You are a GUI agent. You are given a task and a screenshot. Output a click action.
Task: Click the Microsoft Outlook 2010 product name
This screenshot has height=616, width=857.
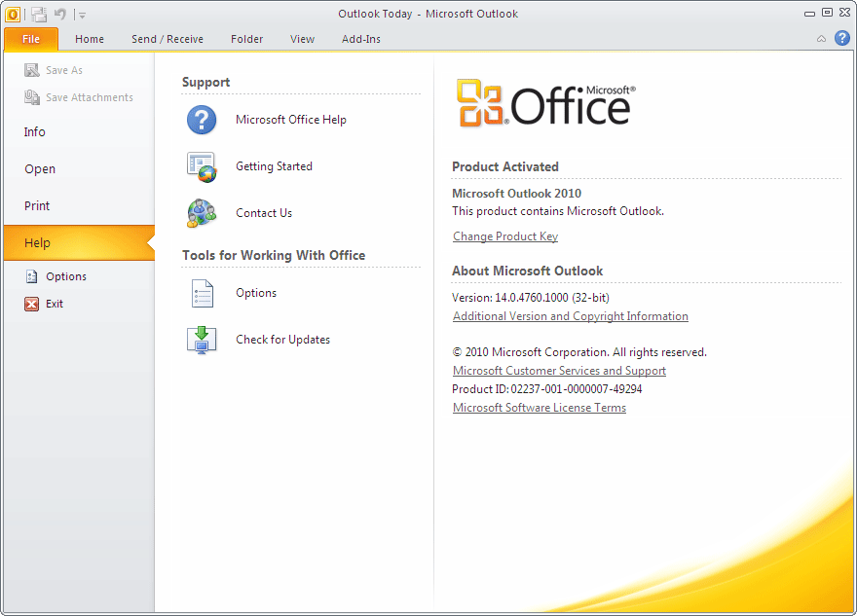pyautogui.click(x=516, y=194)
